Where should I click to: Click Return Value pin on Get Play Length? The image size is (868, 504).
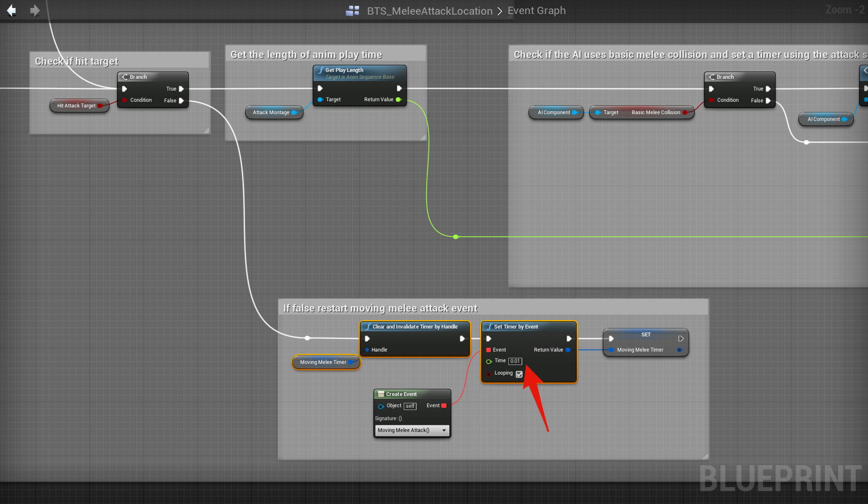click(x=399, y=100)
